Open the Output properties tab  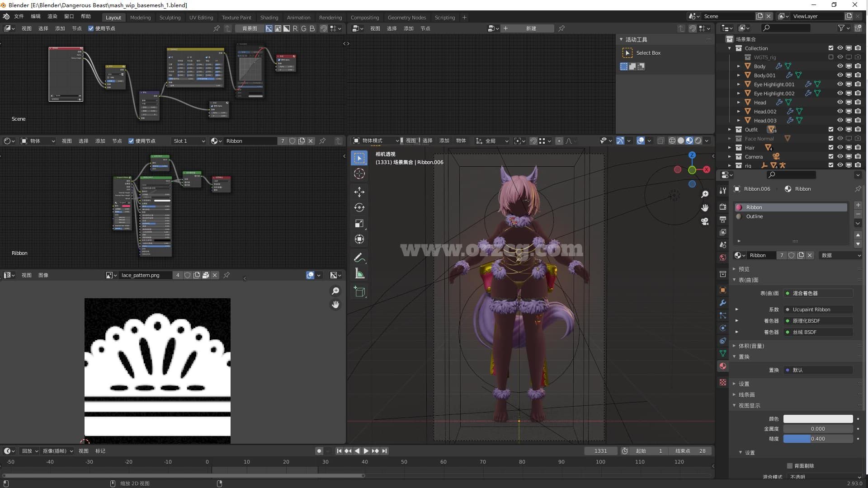click(x=723, y=220)
